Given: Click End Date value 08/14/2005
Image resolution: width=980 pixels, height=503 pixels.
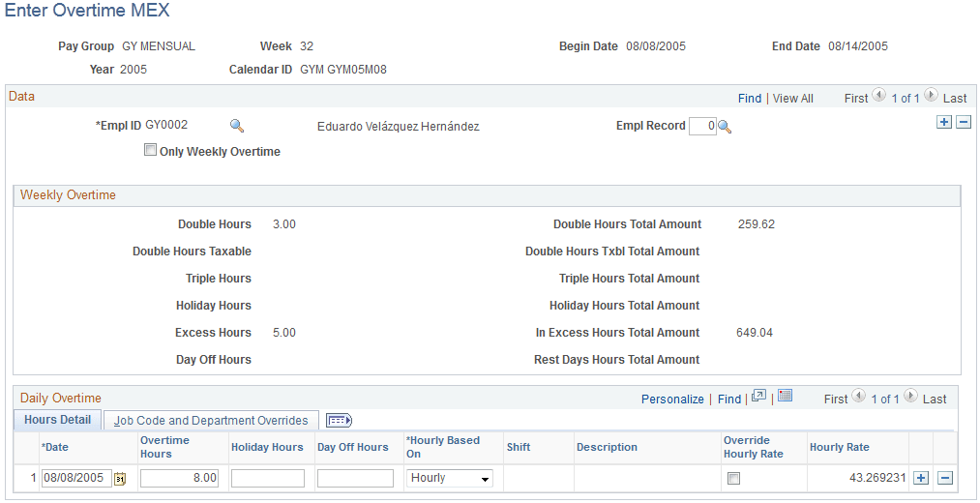Looking at the screenshot, I should click(858, 46).
